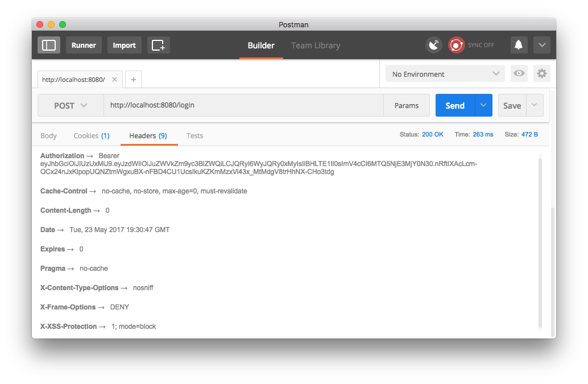Screen dimensions: 588x384
Task: Switch to the Builder tab
Action: (261, 46)
